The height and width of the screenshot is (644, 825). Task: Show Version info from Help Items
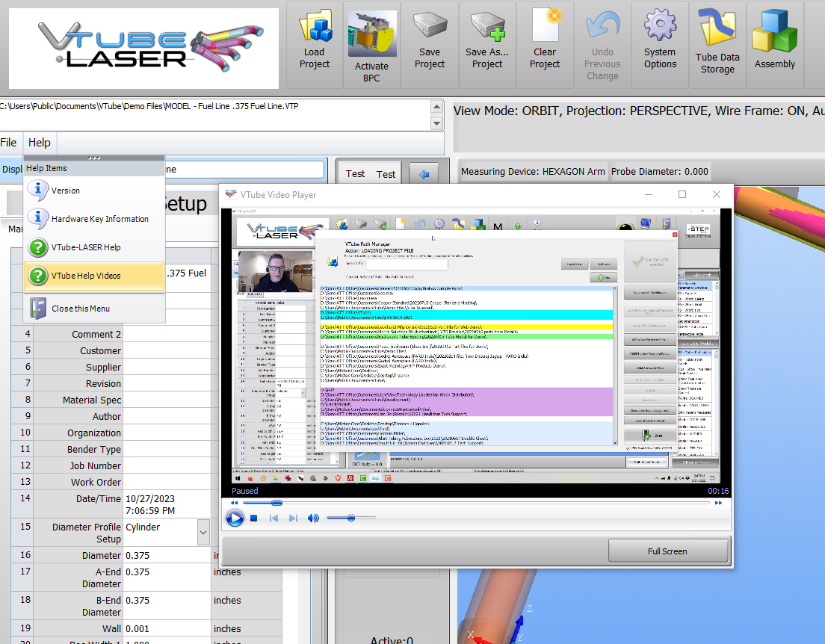pos(94,191)
